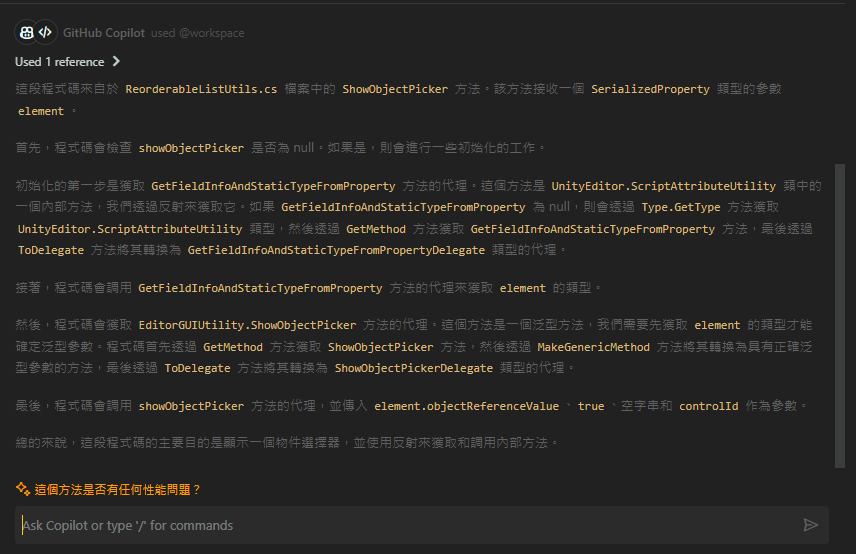The image size is (856, 554).
Task: Click the follow-up suggestion about performance issues
Action: coord(117,490)
